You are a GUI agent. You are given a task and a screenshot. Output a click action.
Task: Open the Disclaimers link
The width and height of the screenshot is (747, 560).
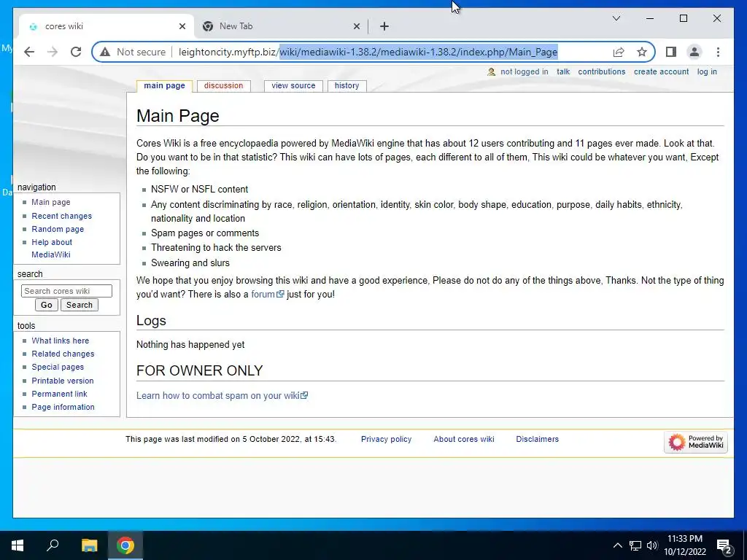point(537,439)
